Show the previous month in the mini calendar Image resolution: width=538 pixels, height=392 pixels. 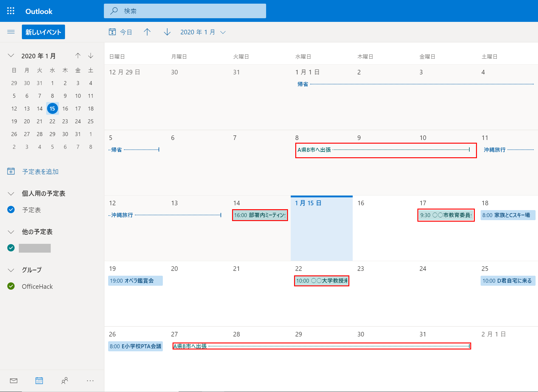tap(78, 56)
